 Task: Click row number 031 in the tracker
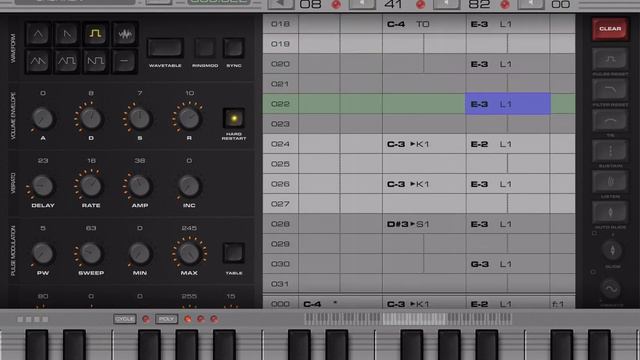coord(280,284)
